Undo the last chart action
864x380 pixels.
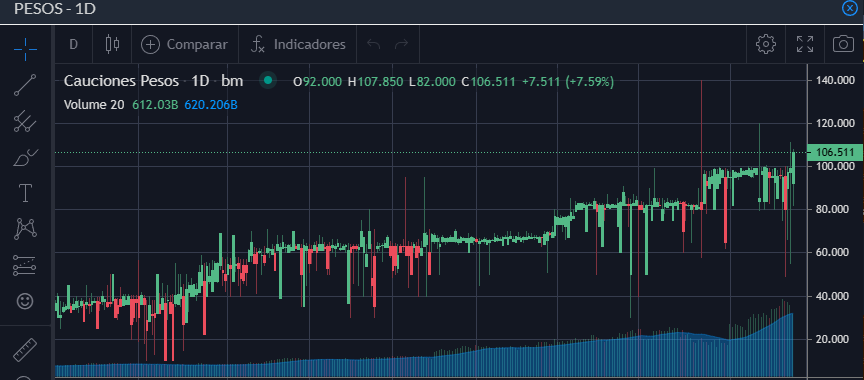coord(374,44)
